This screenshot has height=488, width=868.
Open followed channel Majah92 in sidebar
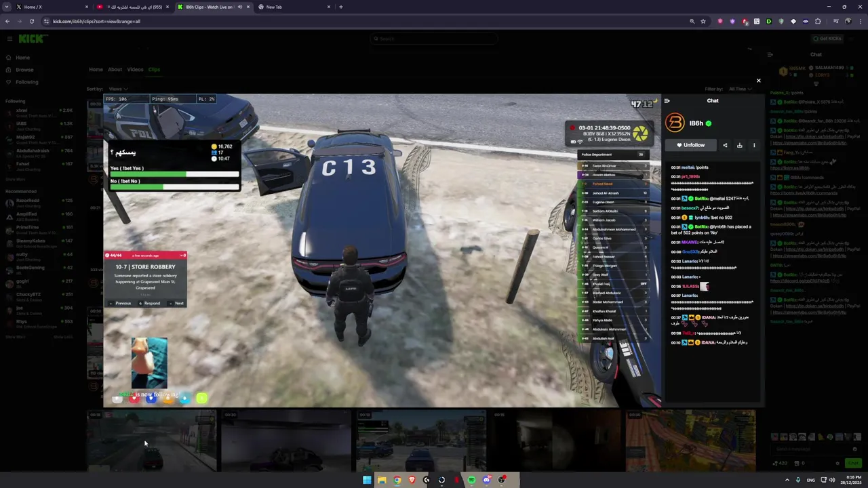(39, 139)
